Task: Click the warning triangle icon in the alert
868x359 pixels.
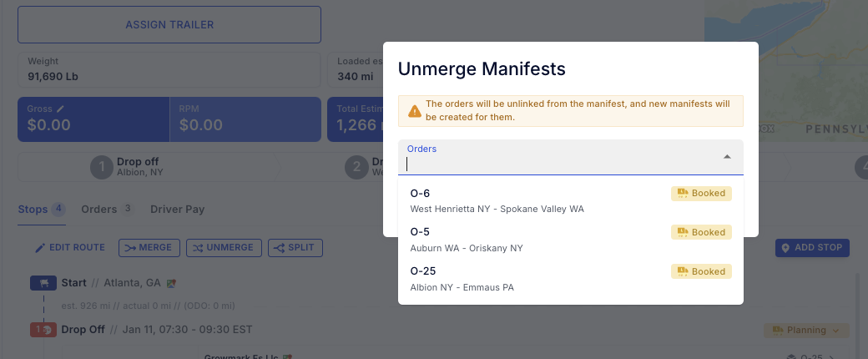Action: coord(413,110)
